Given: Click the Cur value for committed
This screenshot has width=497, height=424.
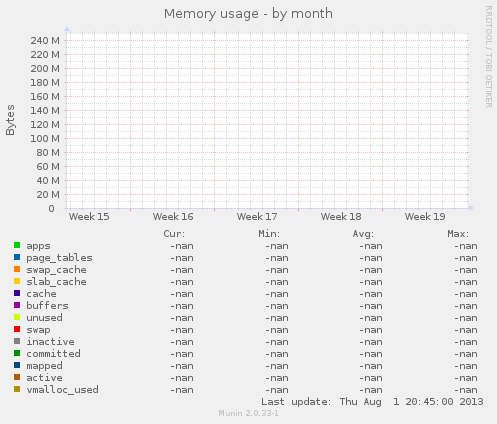Looking at the screenshot, I should [x=182, y=354].
